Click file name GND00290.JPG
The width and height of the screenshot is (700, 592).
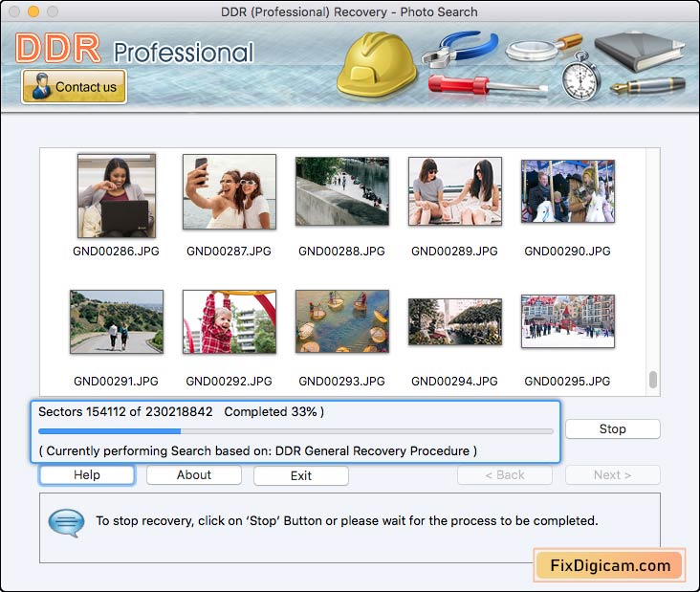click(567, 252)
